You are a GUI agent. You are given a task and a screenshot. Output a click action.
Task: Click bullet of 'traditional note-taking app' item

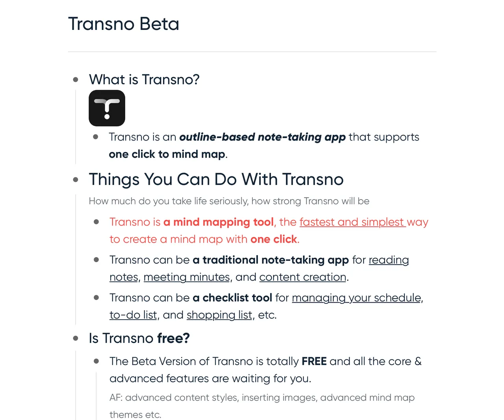pos(96,260)
